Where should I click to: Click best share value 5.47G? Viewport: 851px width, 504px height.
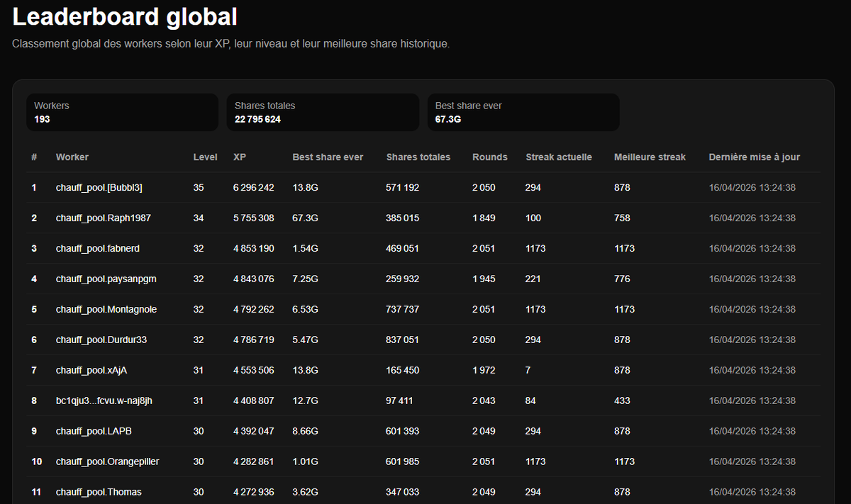305,340
